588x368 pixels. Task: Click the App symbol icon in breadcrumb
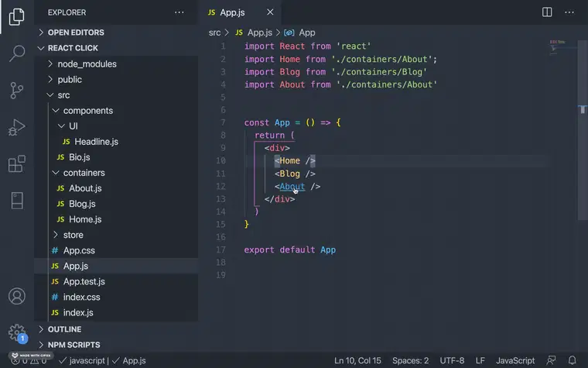click(289, 33)
